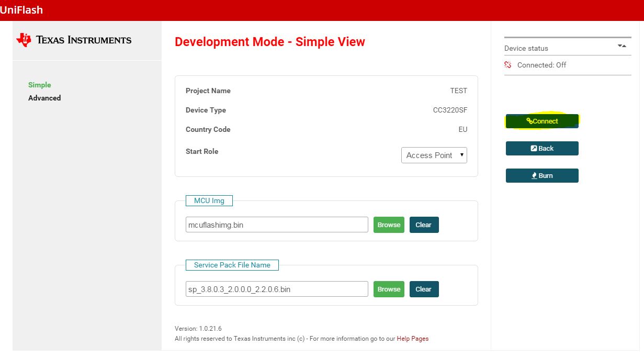644x358 pixels.
Task: Click the Version: 1.0.21.6 text
Action: pyautogui.click(x=198, y=329)
